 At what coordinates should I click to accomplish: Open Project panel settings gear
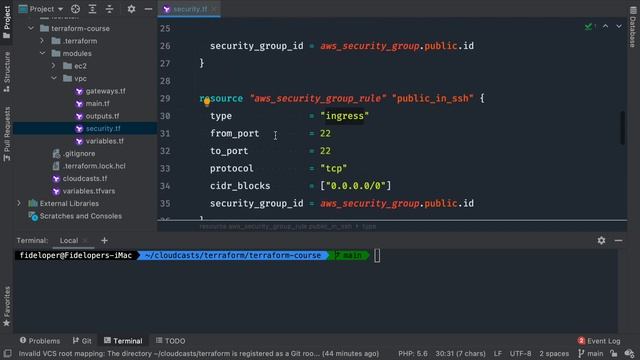131,9
